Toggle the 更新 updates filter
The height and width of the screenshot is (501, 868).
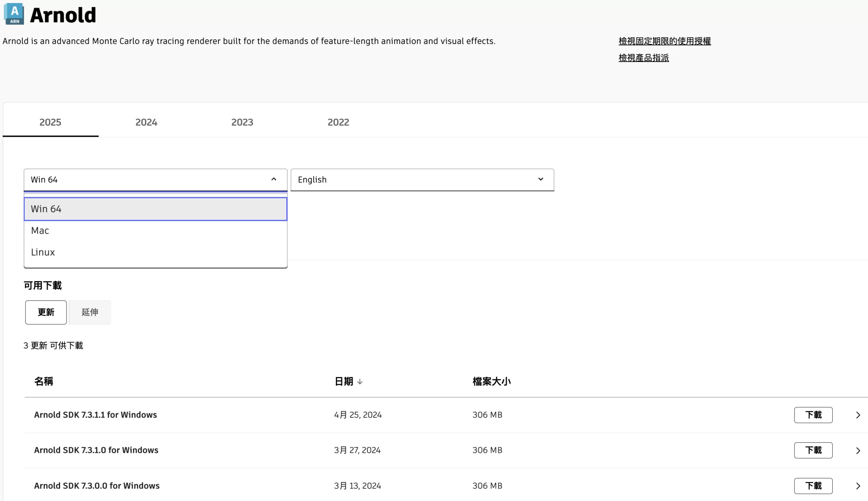click(x=46, y=312)
